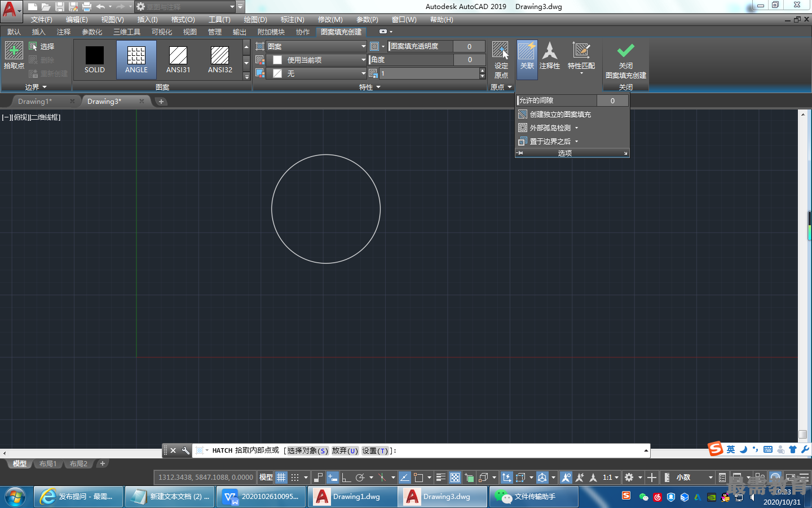Image resolution: width=812 pixels, height=508 pixels.
Task: Toggle dynamic input in status bar
Action: pos(333,478)
